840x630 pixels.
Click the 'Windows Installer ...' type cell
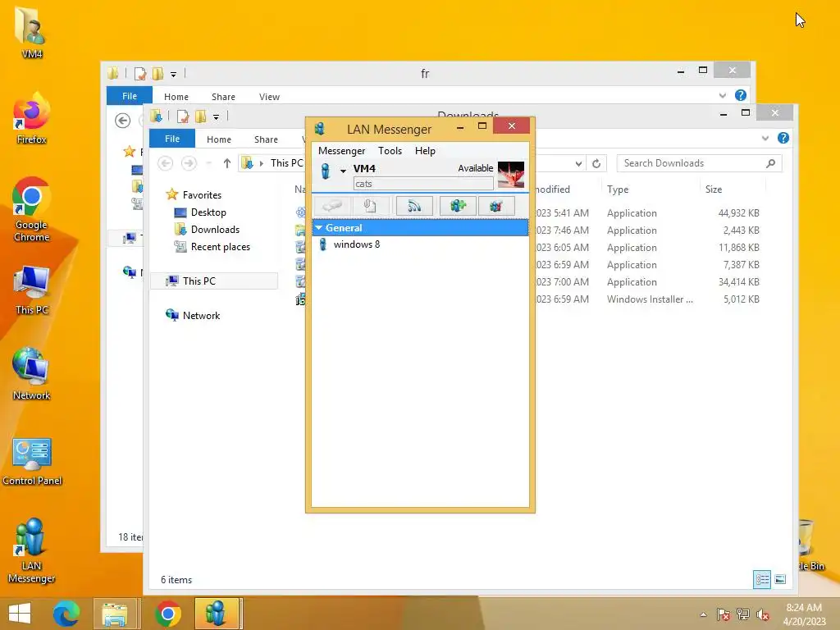click(x=650, y=299)
